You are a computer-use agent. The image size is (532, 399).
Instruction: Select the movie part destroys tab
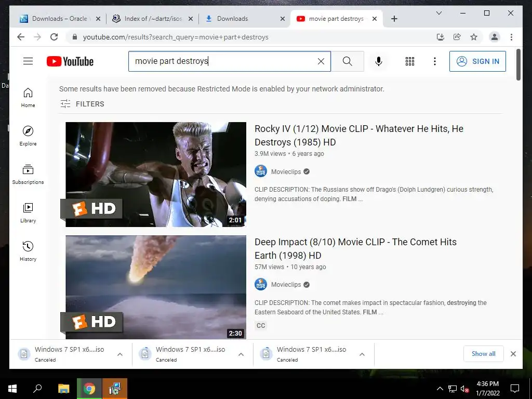pyautogui.click(x=336, y=19)
